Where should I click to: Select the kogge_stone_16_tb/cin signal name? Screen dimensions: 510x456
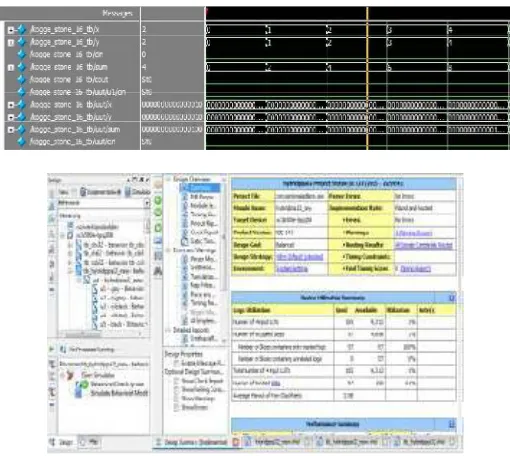(x=66, y=54)
